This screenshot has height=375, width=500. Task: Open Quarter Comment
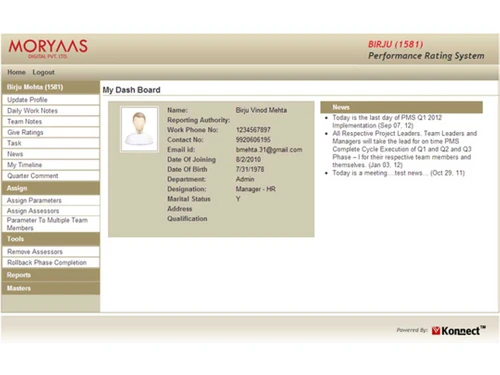coord(51,176)
